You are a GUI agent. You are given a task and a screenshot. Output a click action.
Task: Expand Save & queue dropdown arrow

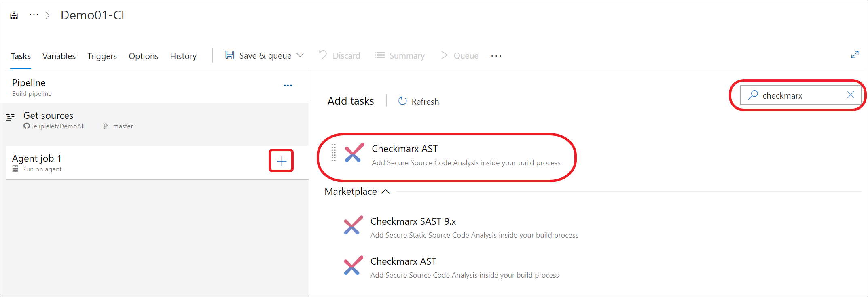click(300, 55)
